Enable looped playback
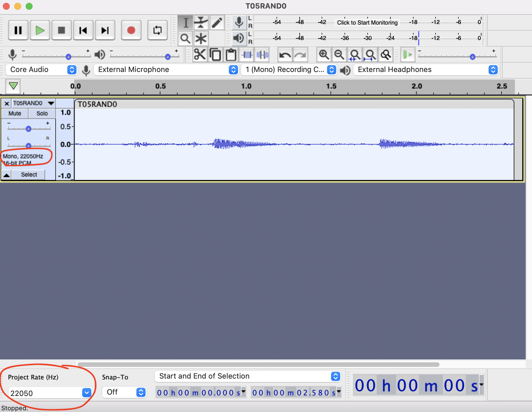 click(157, 30)
